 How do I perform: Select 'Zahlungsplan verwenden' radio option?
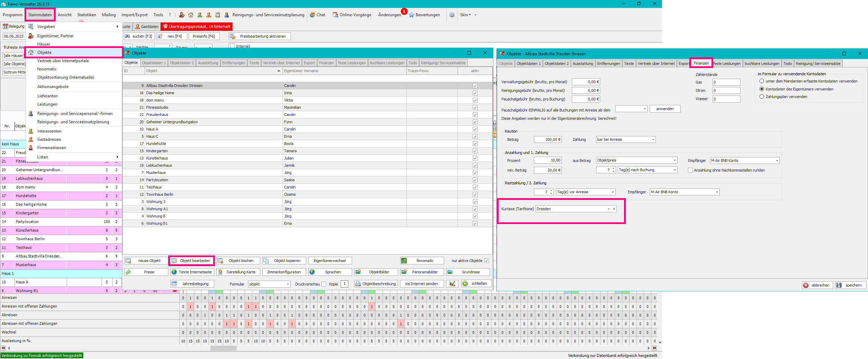(x=762, y=97)
